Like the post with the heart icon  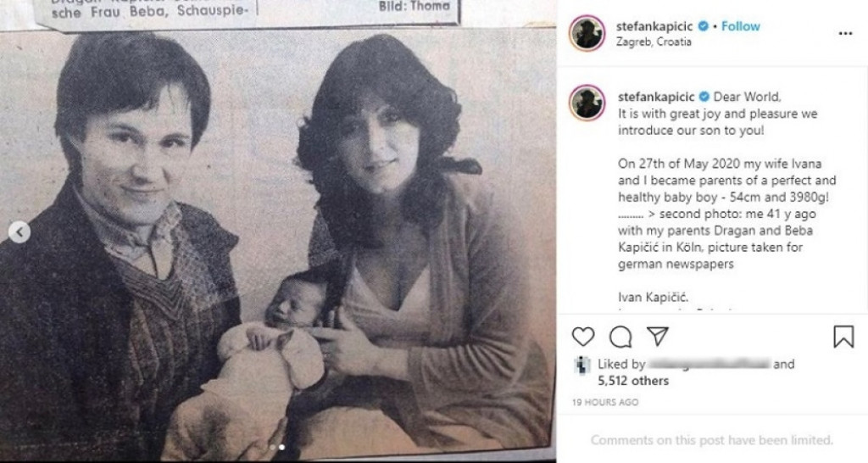(583, 337)
